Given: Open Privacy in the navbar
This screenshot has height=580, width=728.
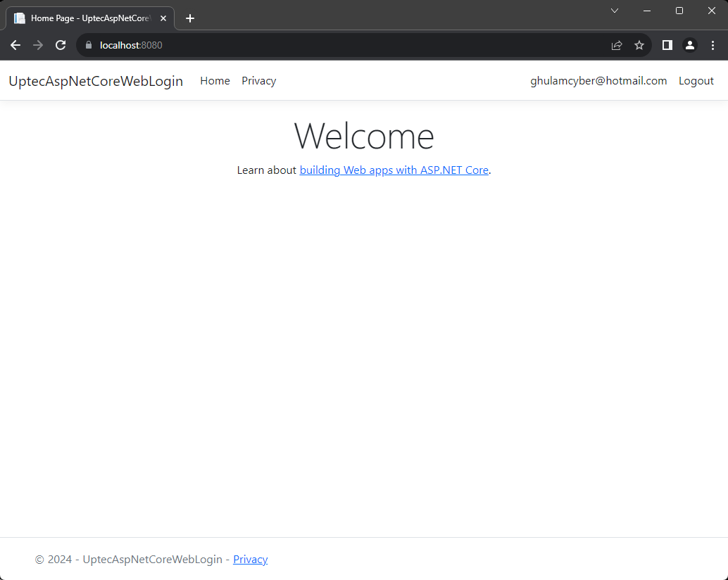Looking at the screenshot, I should click(258, 81).
